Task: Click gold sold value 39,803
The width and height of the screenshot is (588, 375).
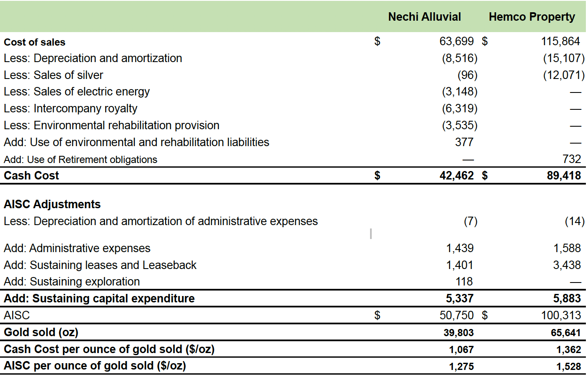Action: coord(459,333)
